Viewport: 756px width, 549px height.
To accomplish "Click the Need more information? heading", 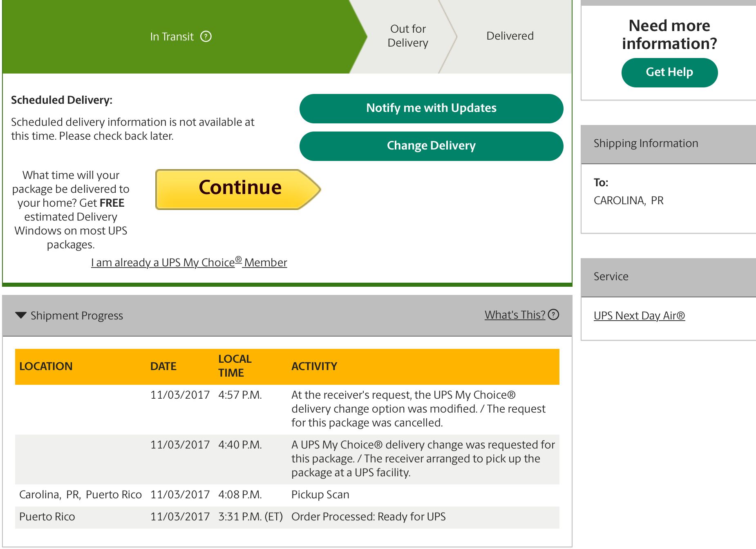I will [x=669, y=35].
